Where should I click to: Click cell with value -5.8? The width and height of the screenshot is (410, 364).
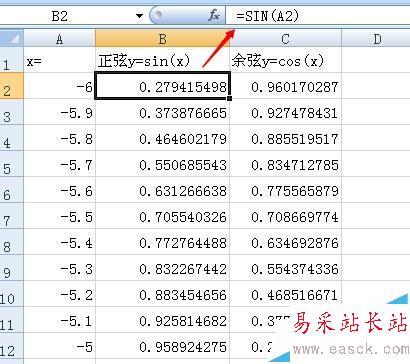pyautogui.click(x=60, y=138)
